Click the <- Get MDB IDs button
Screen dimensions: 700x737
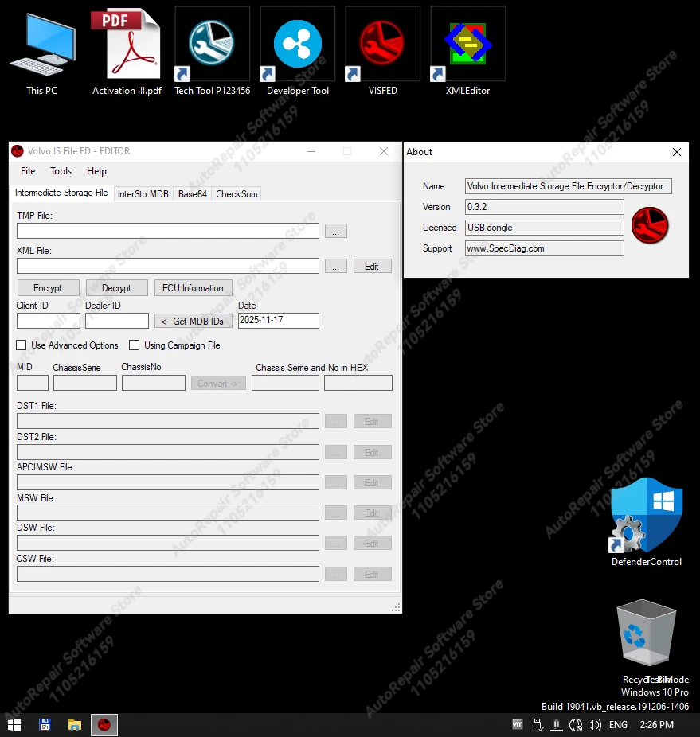193,321
